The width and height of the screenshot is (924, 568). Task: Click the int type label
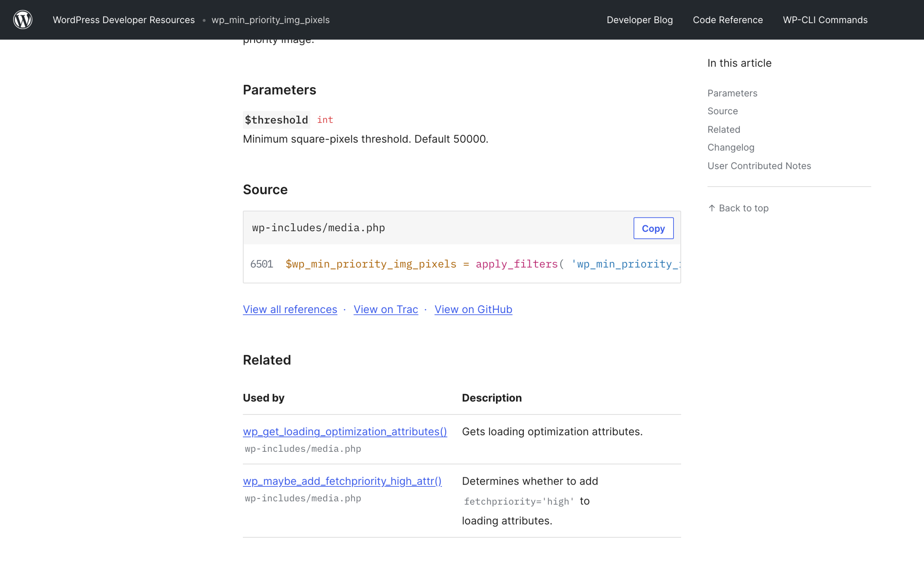tap(325, 120)
